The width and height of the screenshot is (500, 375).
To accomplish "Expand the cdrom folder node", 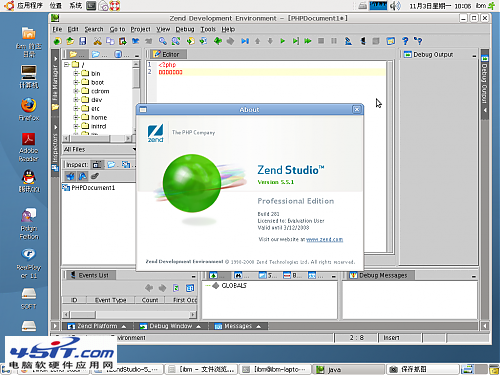I will [76, 91].
